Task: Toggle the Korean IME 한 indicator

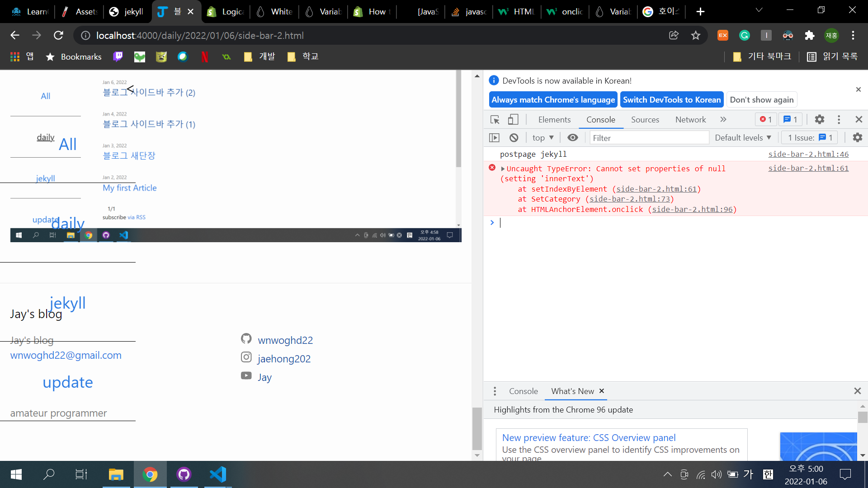Action: click(x=768, y=474)
